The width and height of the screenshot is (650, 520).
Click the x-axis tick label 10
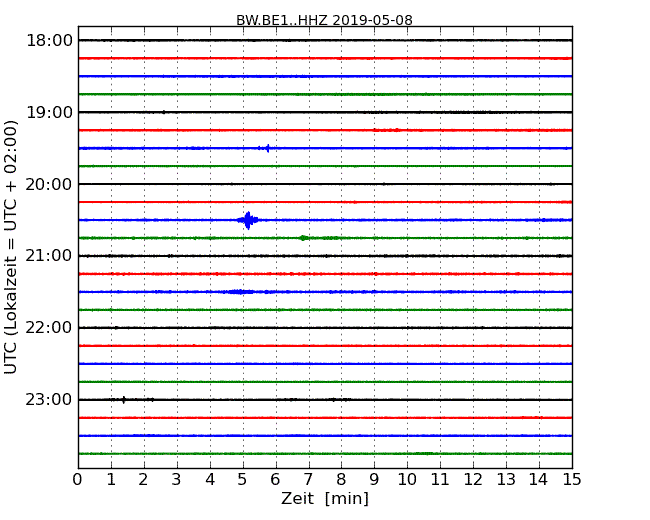coord(407,479)
